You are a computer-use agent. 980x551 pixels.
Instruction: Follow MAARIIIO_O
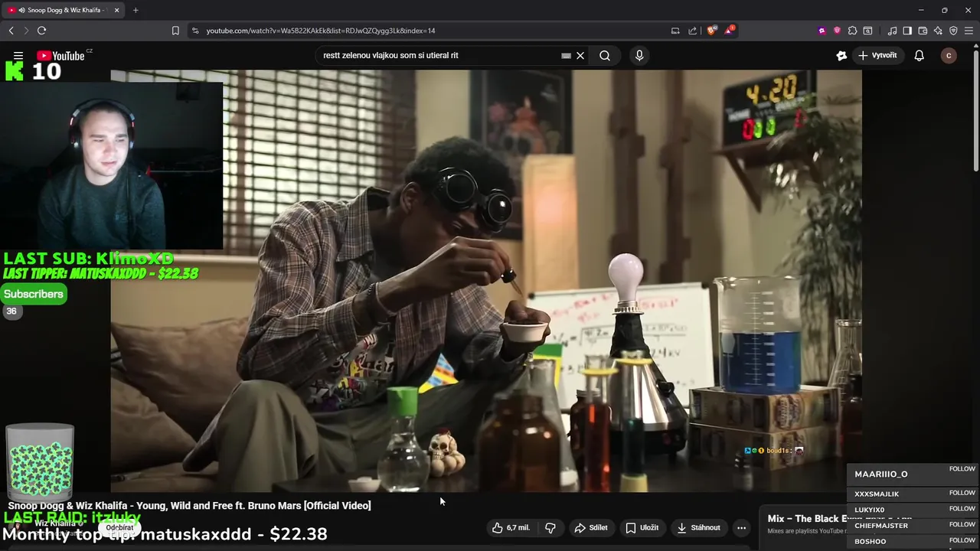pos(962,468)
